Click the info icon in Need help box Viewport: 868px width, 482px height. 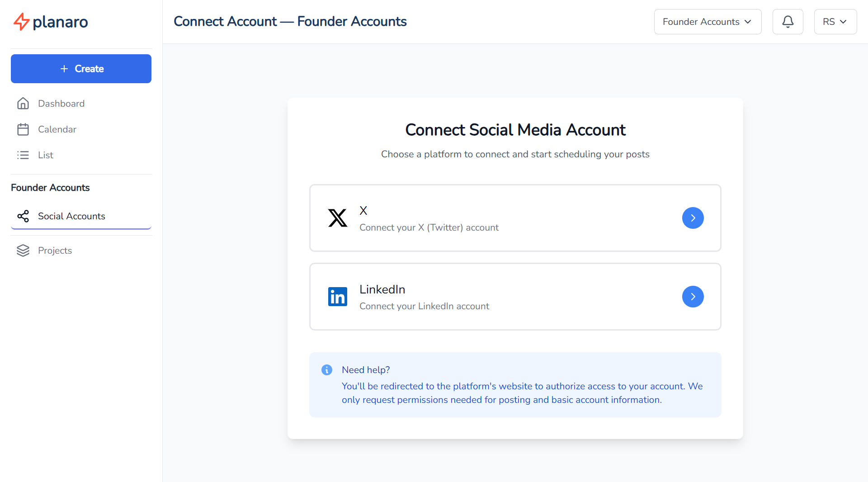pos(327,370)
